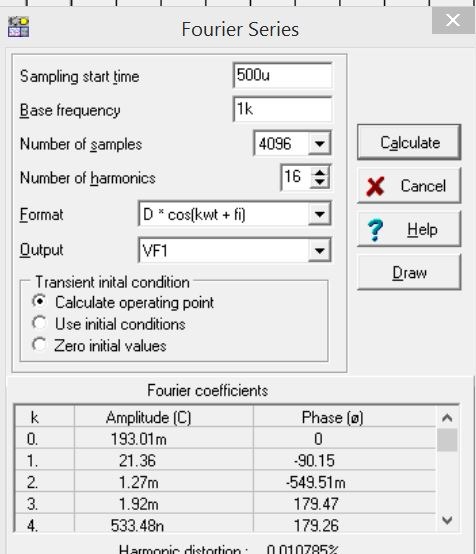
Task: Close the Fourier Series dialog
Action: pyautogui.click(x=453, y=20)
